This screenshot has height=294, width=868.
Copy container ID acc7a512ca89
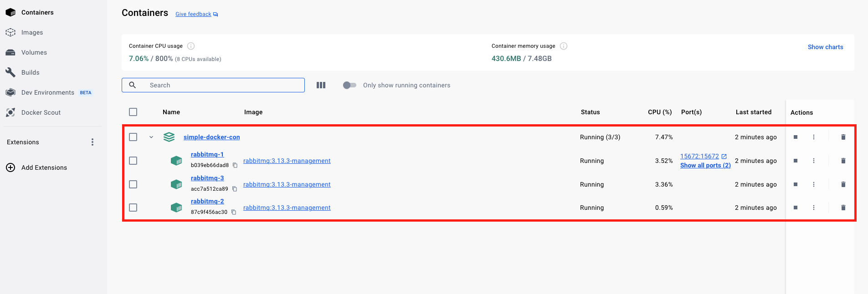(235, 189)
